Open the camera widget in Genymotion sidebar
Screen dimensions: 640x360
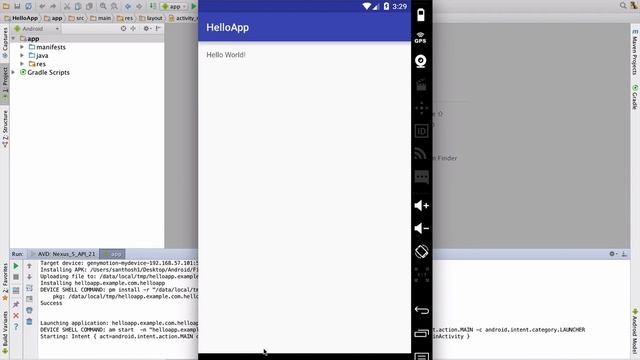point(421,61)
